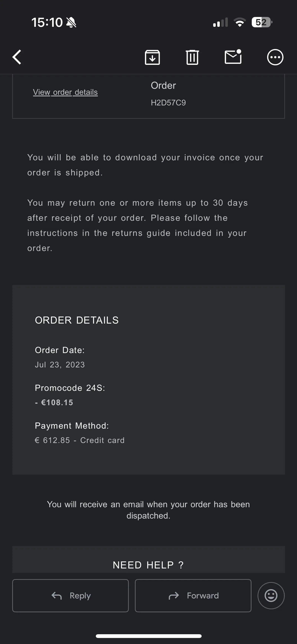Tap the battery level indicator
This screenshot has width=297, height=644.
[x=262, y=22]
